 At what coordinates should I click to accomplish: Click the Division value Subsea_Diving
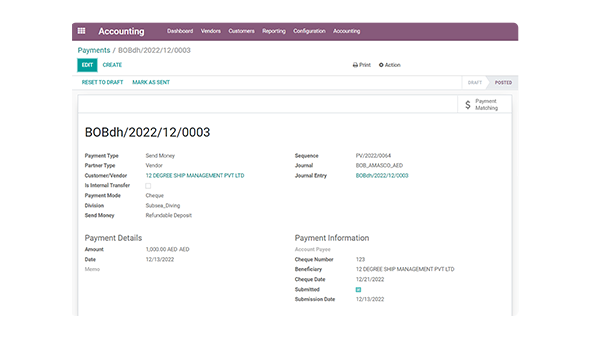pyautogui.click(x=163, y=206)
